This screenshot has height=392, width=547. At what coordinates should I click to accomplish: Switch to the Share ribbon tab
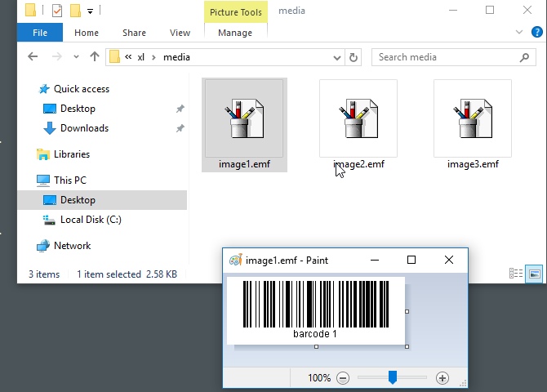pos(134,33)
